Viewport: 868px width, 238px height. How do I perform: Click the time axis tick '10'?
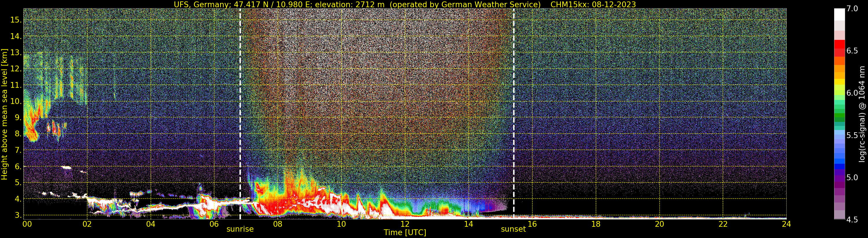[341, 224]
